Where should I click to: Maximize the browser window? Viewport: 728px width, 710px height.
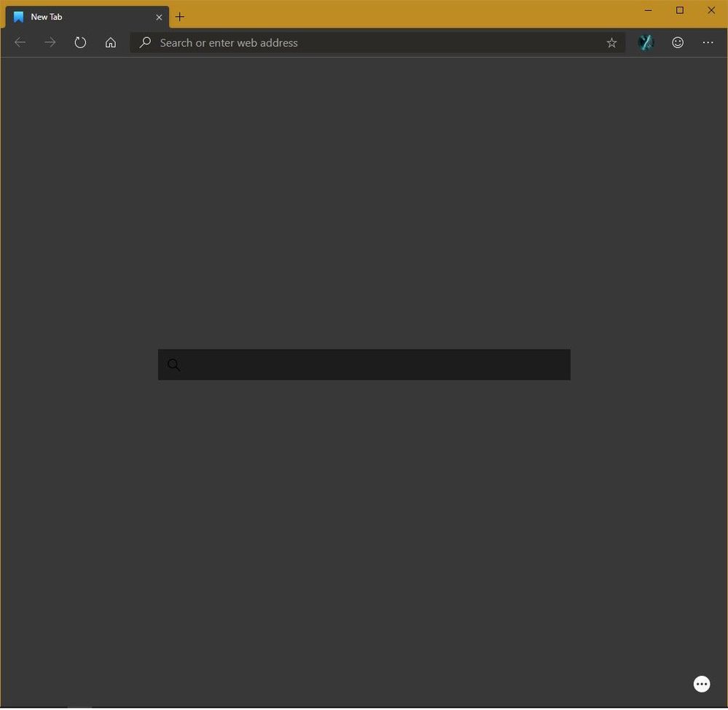tap(680, 10)
